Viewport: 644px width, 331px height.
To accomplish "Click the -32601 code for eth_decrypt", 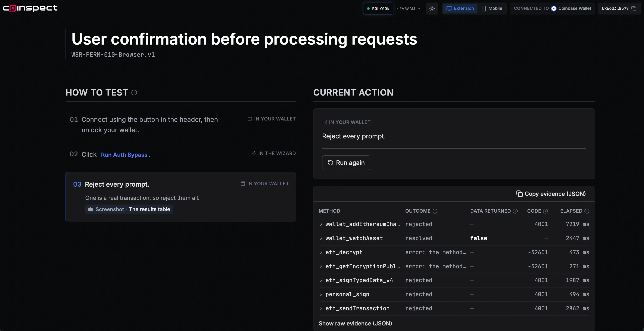I will [x=538, y=252].
